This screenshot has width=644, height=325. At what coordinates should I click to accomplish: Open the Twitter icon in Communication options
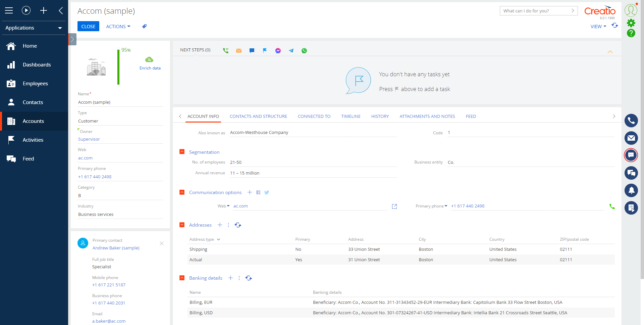pos(267,192)
